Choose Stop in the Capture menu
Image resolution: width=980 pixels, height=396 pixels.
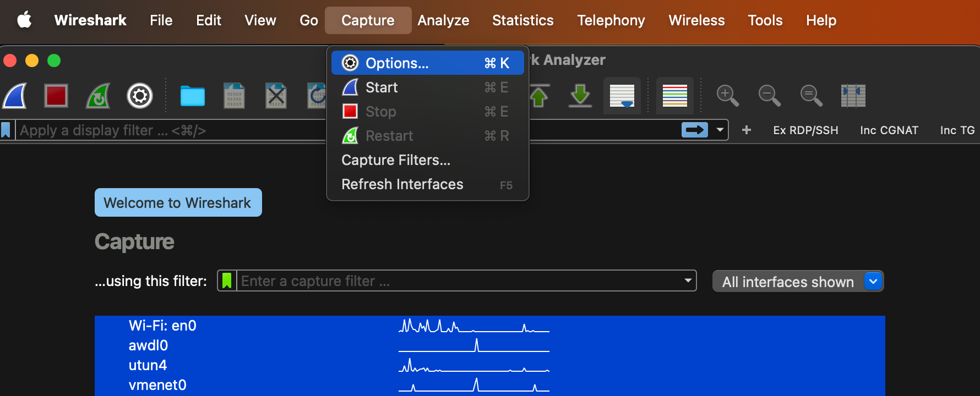click(427, 112)
